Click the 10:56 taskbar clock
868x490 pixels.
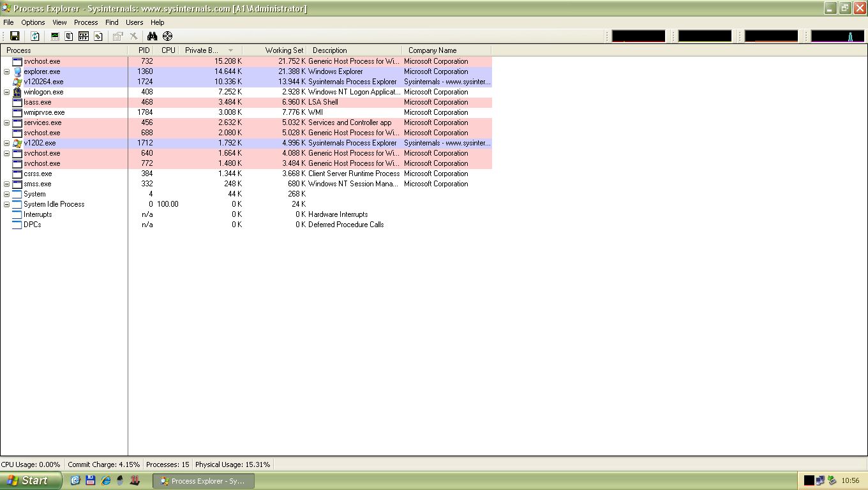850,480
